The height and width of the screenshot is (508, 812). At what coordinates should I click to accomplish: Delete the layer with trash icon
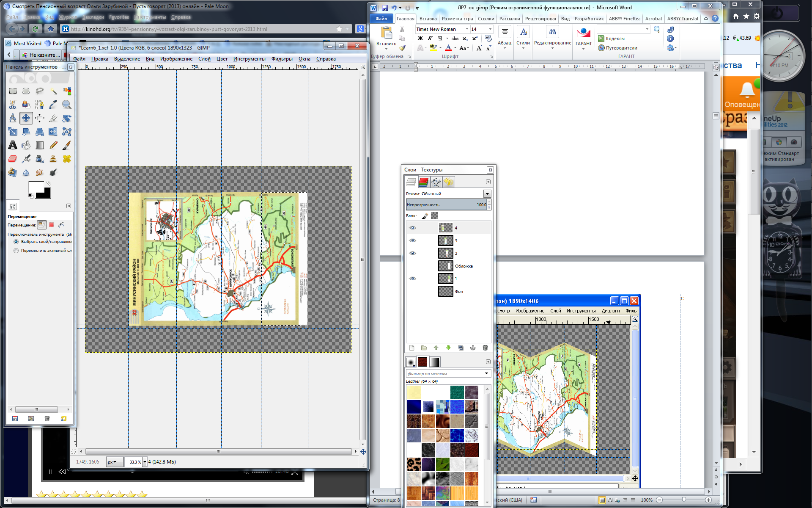pos(485,348)
